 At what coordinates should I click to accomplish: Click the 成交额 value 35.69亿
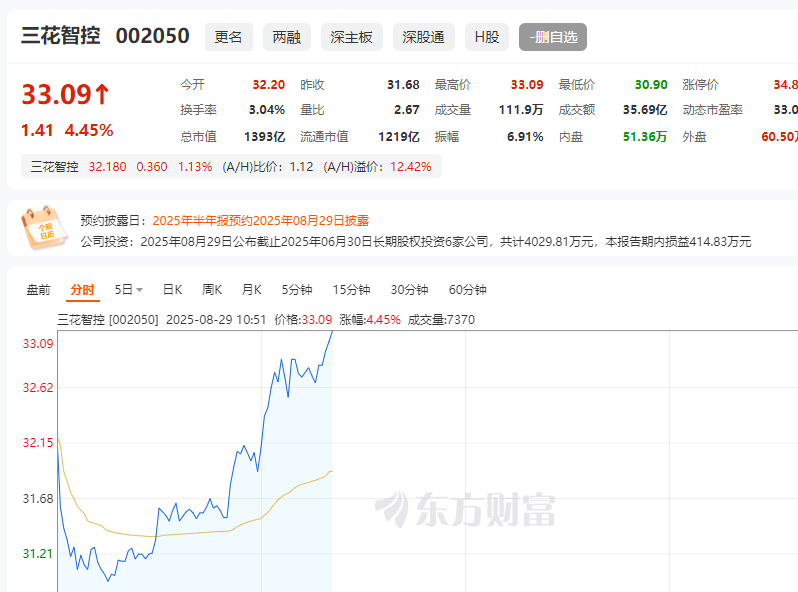pyautogui.click(x=645, y=110)
